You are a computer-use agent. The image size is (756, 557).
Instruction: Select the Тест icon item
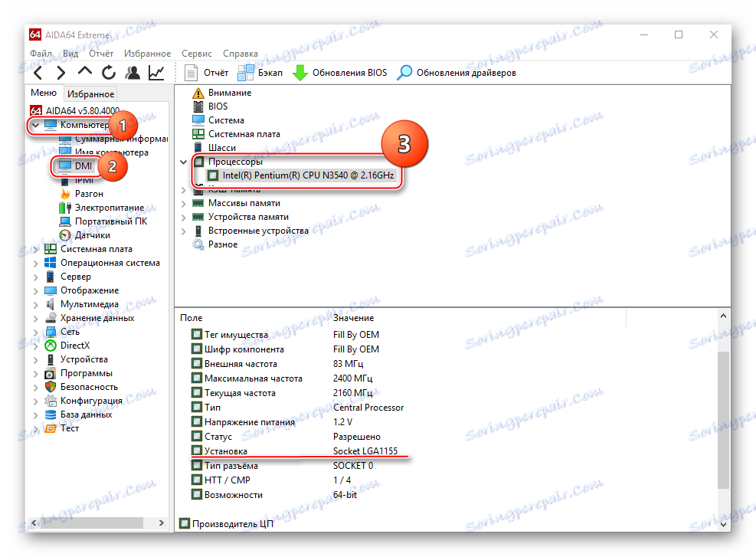pyautogui.click(x=62, y=428)
